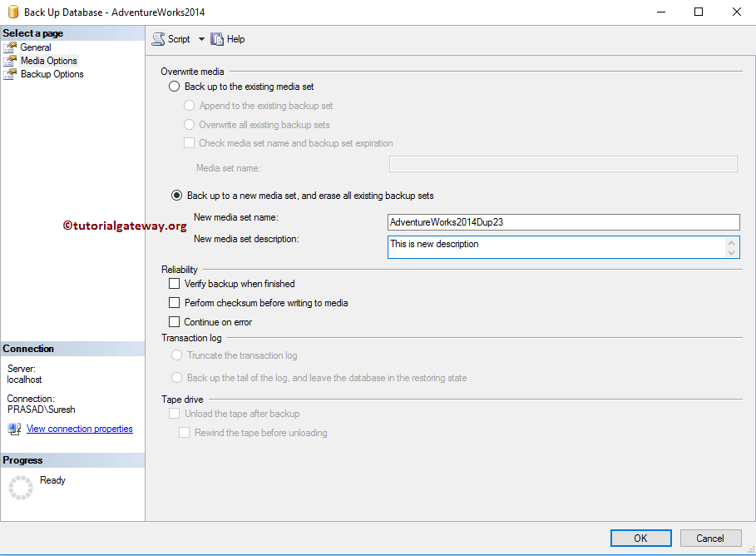The width and height of the screenshot is (756, 556).
Task: Check media set name and expiration checkbox
Action: [189, 143]
